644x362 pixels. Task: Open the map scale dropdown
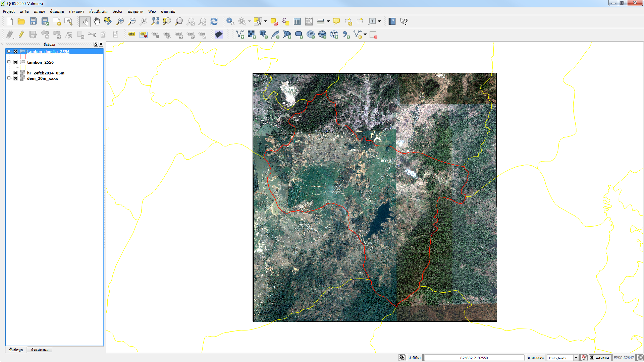pyautogui.click(x=576, y=358)
